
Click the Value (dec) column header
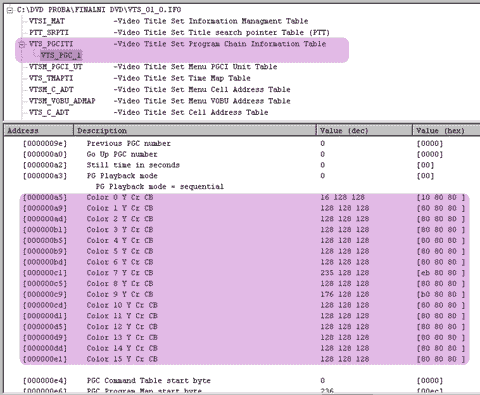[364, 130]
